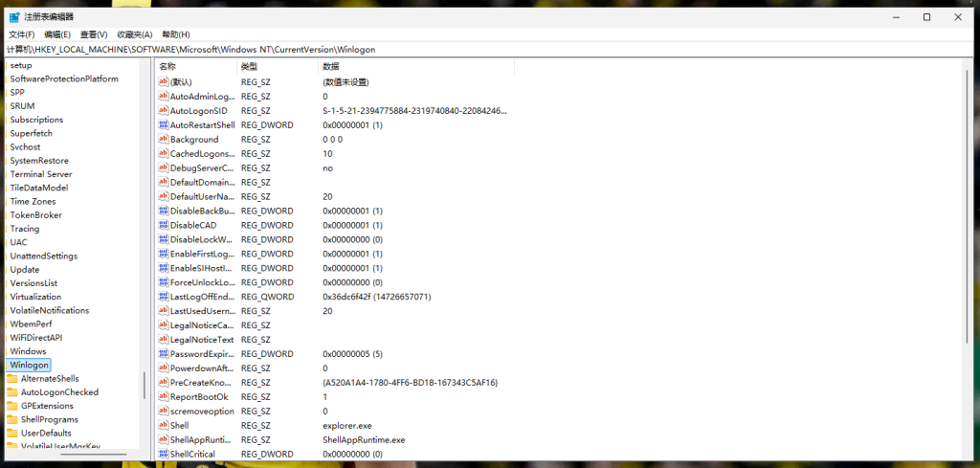Click the binary icon next to PasswordExpir value
This screenshot has height=468, width=980.
[x=164, y=354]
